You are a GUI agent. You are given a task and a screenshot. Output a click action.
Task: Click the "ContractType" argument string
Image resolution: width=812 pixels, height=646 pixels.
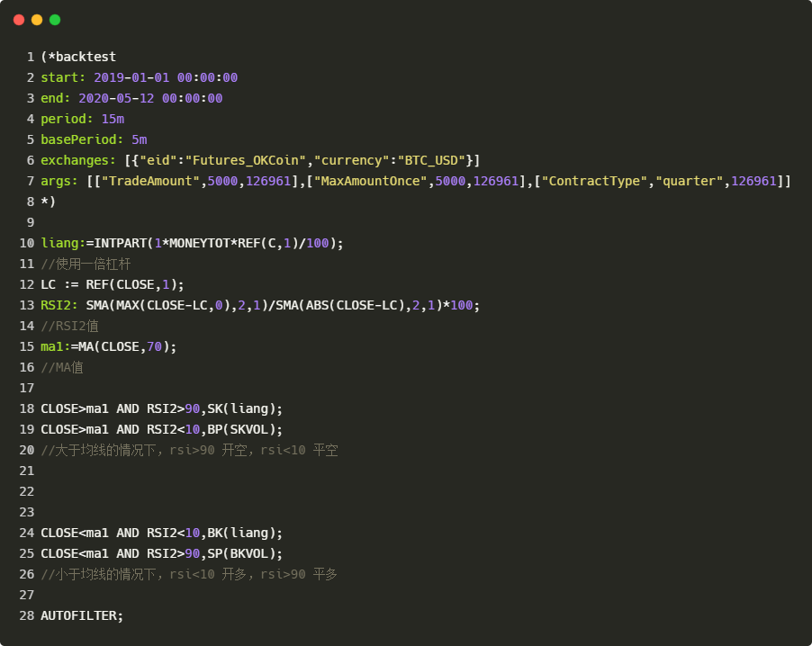(x=594, y=181)
